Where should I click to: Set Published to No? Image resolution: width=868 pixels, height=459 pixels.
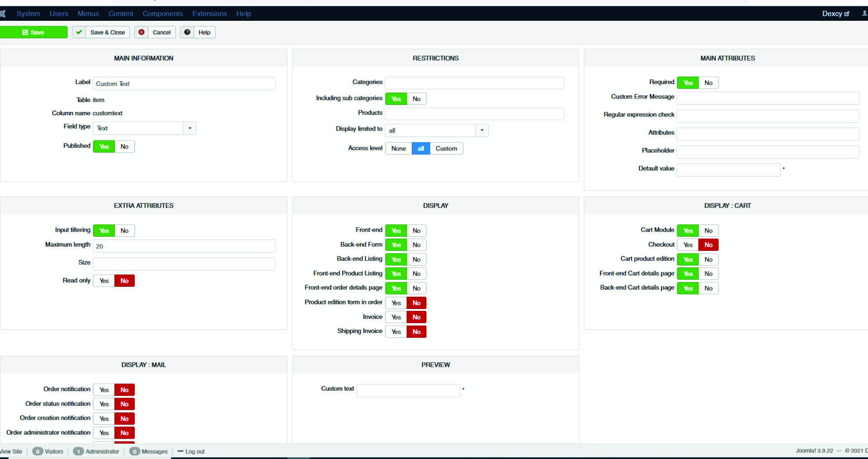124,146
